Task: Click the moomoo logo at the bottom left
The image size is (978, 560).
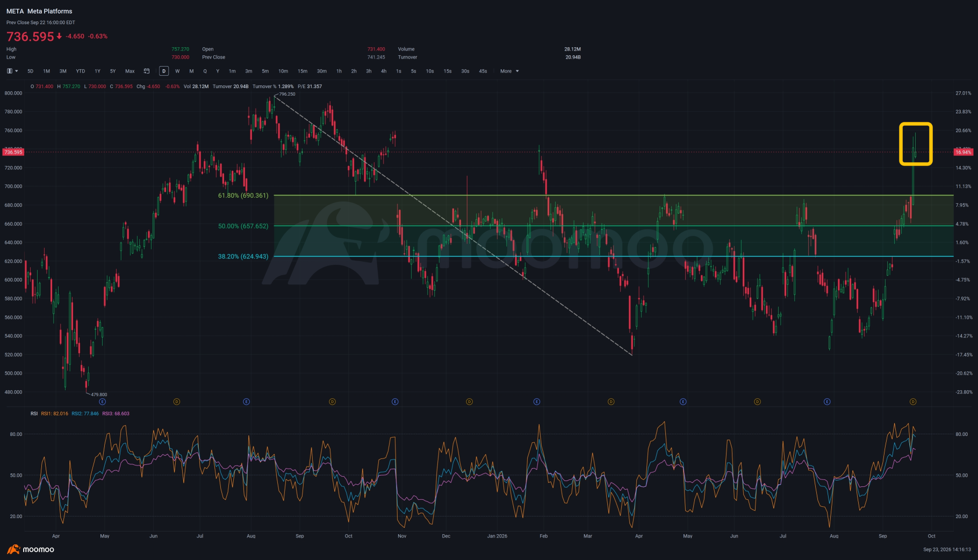Action: (31, 549)
